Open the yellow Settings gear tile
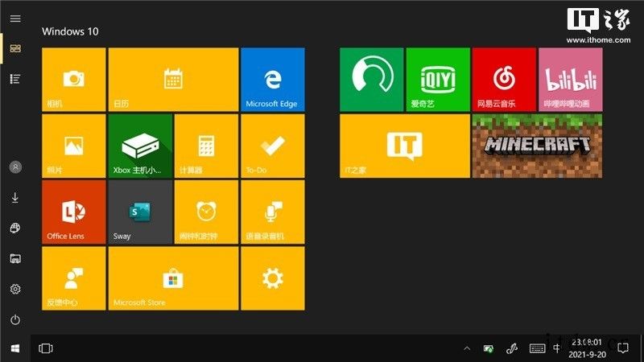The width and height of the screenshot is (644, 362). coord(273,278)
